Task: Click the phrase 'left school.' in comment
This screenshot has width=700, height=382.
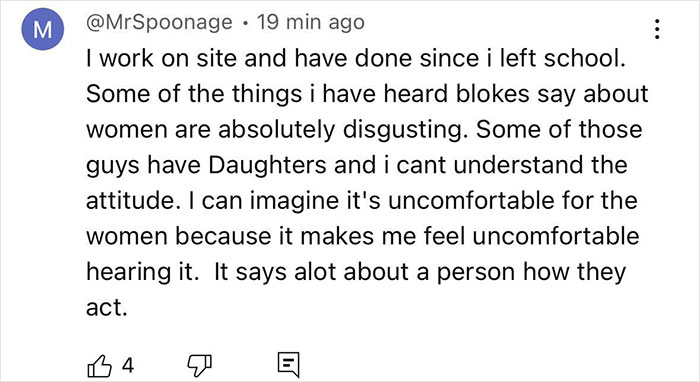Action: 562,58
